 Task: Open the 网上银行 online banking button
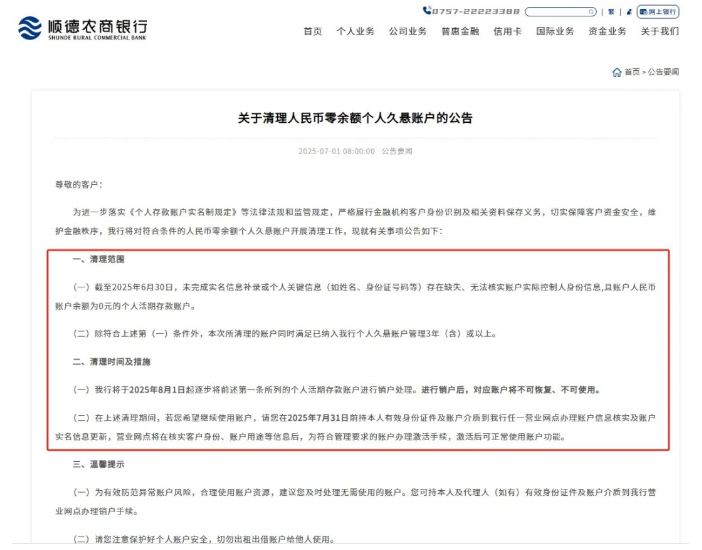click(658, 12)
